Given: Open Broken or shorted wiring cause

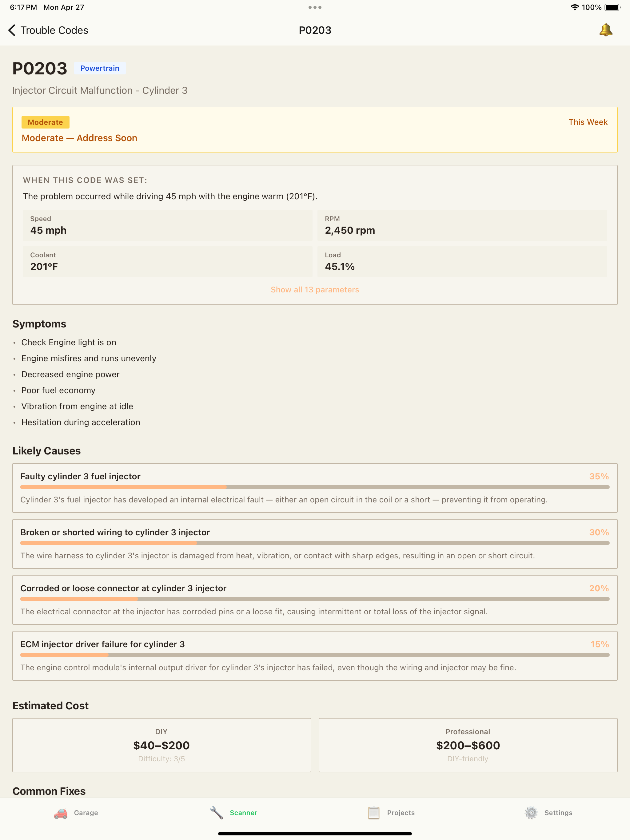Looking at the screenshot, I should (315, 544).
